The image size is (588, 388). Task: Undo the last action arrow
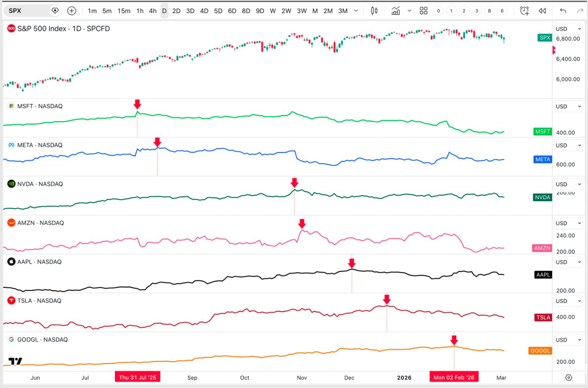[563, 11]
